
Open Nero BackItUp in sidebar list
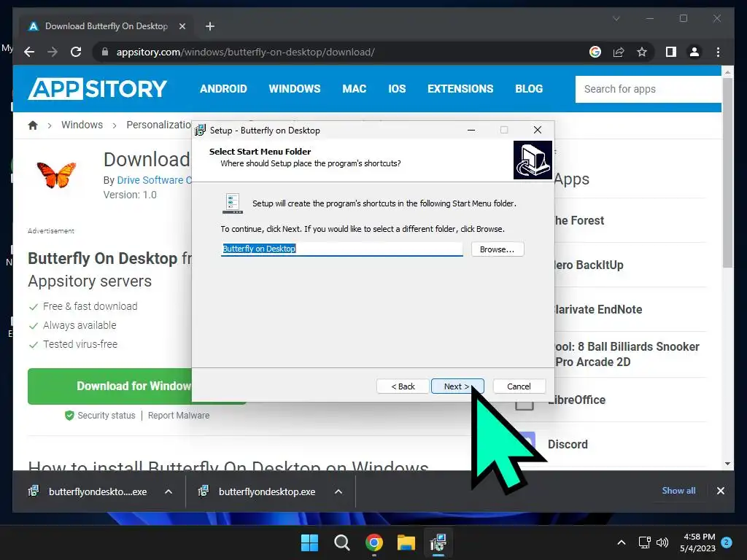click(589, 265)
